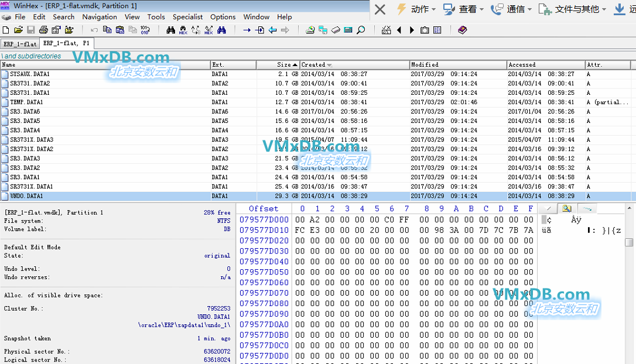
Task: Click the Attr. column header
Action: [x=608, y=65]
